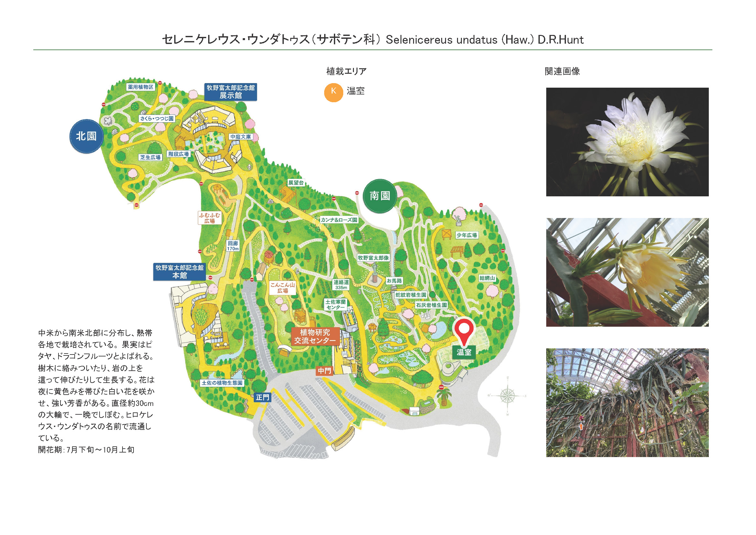Click the red location pin marker
Screen dimensions: 756x535
463,331
